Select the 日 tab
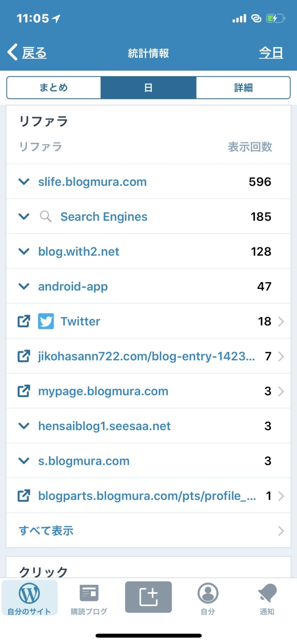 tap(148, 87)
